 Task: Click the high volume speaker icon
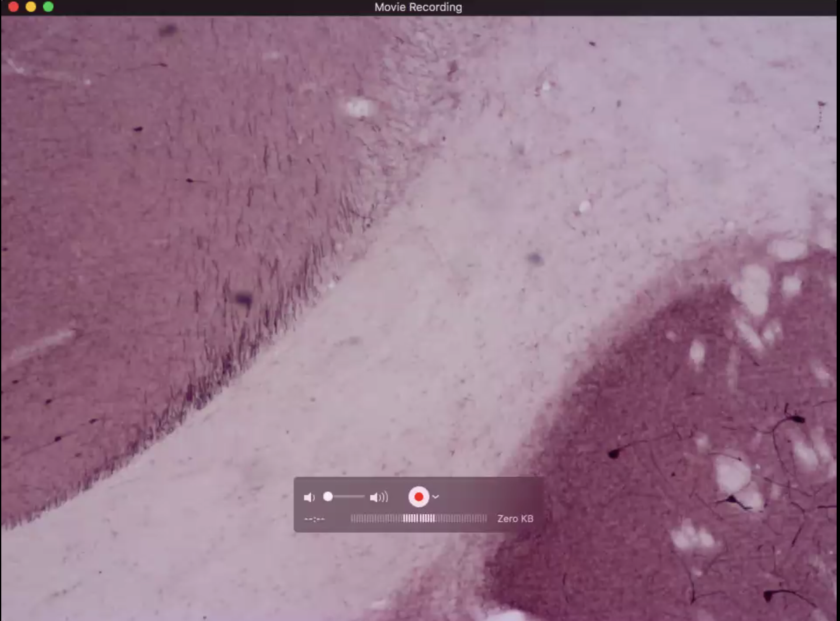[379, 497]
